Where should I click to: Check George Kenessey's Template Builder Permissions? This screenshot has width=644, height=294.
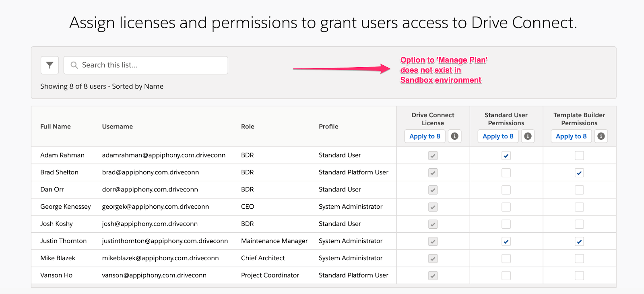point(579,207)
